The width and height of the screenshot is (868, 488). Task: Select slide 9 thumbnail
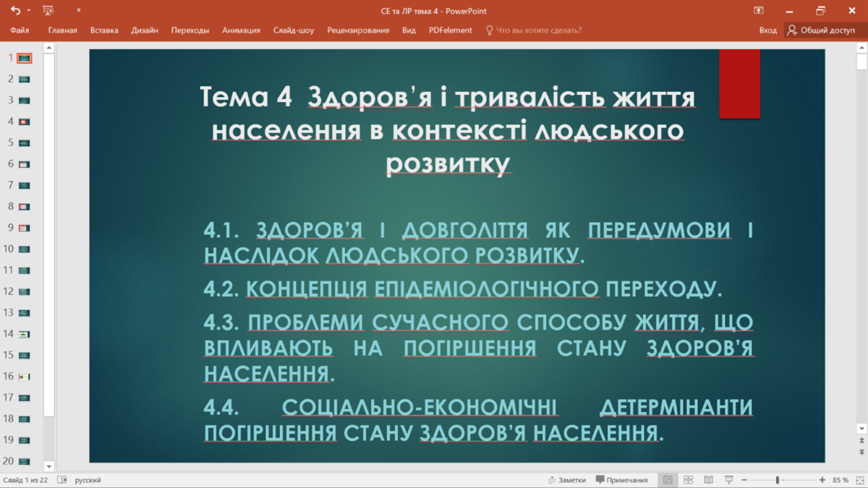click(25, 228)
